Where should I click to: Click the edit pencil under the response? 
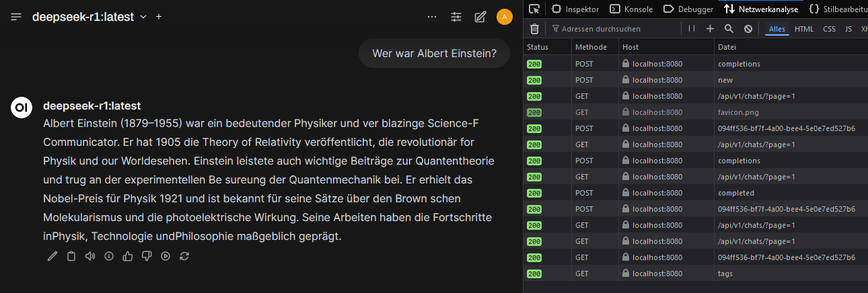[x=52, y=256]
